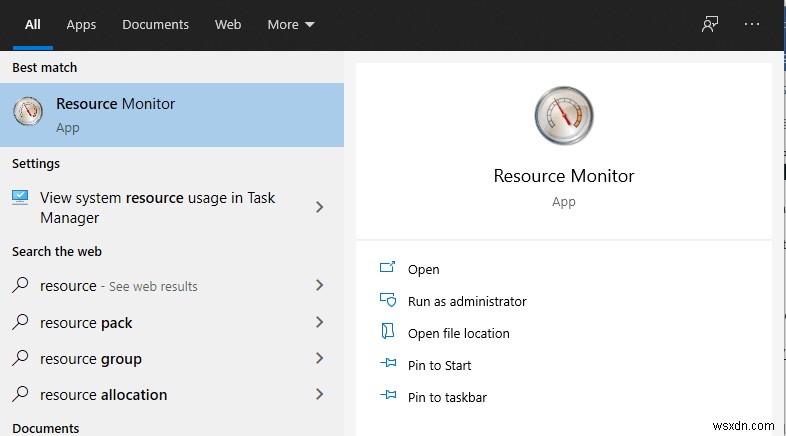Expand the More filter dropdown
Screen dimensions: 786x436
coord(291,24)
